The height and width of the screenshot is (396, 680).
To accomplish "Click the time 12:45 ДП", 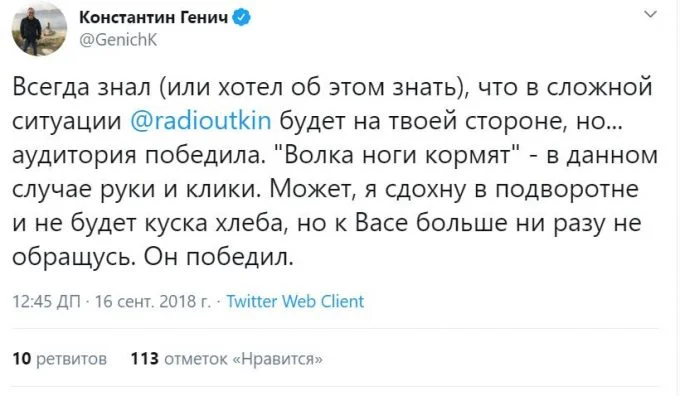I will point(46,301).
